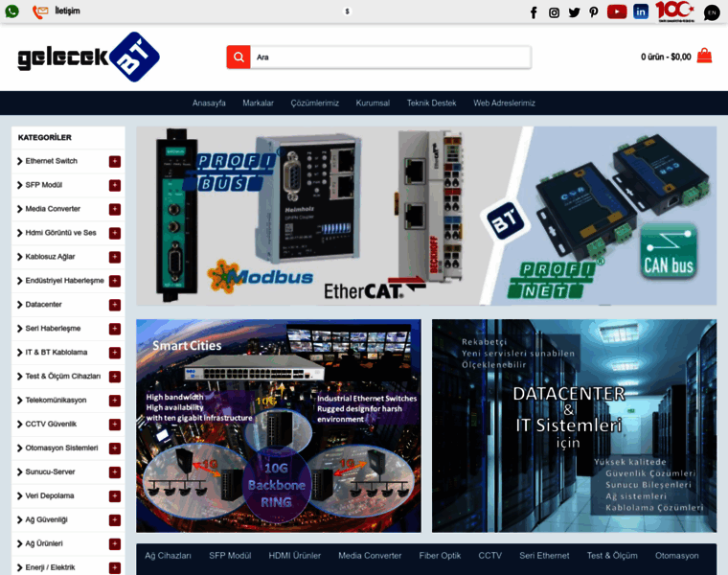
Task: Open the YouTube channel icon
Action: 617,11
